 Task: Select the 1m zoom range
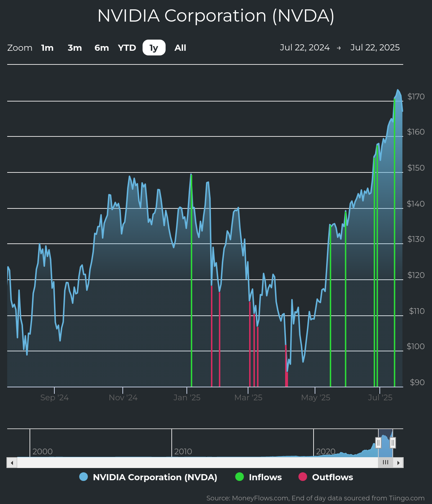[x=47, y=48]
